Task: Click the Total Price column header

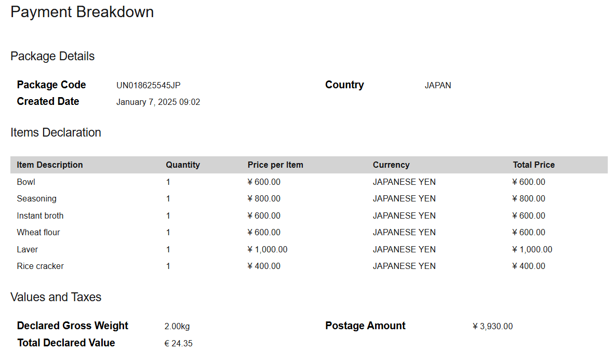Action: [x=533, y=165]
